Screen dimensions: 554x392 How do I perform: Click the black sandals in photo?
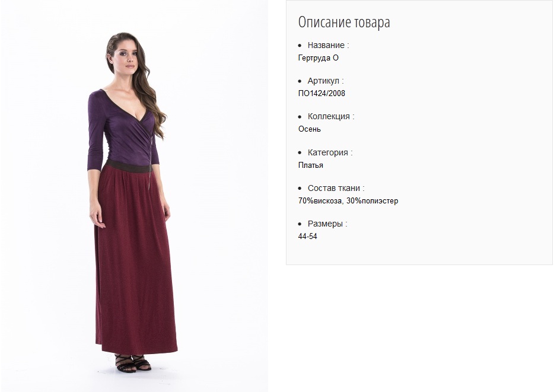[133, 364]
